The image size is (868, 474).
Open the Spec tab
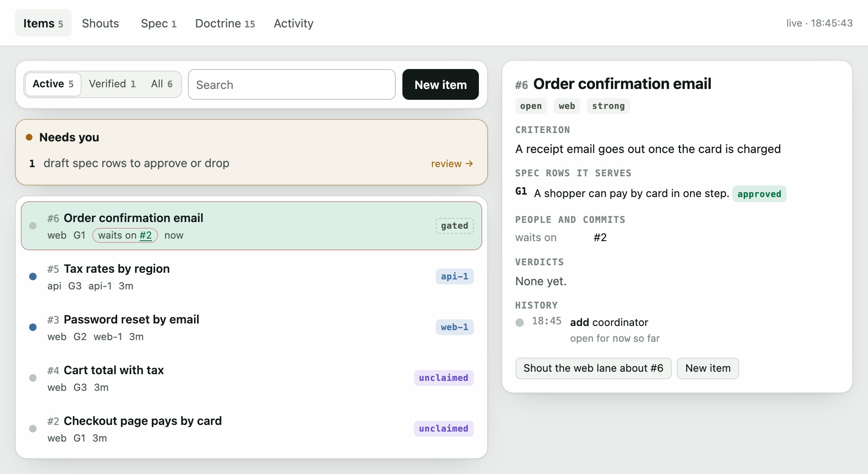[158, 23]
